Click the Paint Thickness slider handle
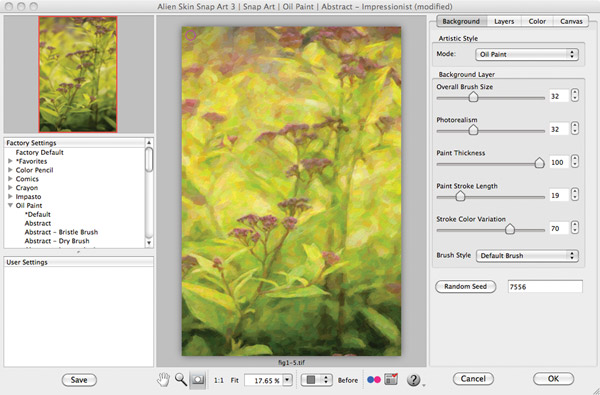600x395 pixels. pos(539,163)
